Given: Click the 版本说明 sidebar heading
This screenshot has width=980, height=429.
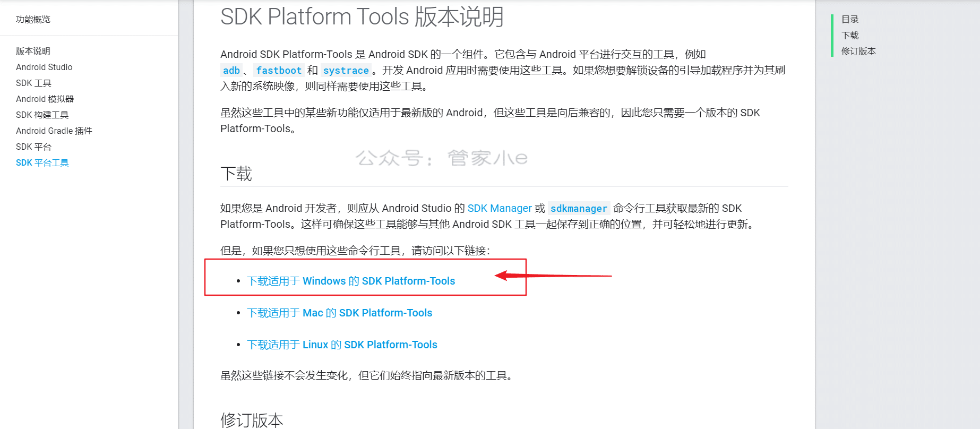Looking at the screenshot, I should pos(33,52).
